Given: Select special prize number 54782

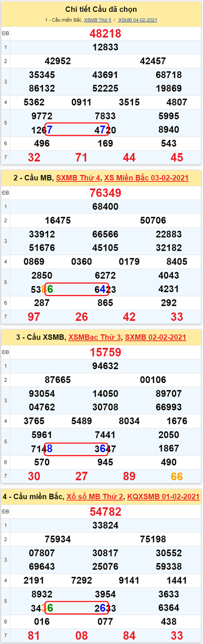Looking at the screenshot, I should (x=105, y=511).
